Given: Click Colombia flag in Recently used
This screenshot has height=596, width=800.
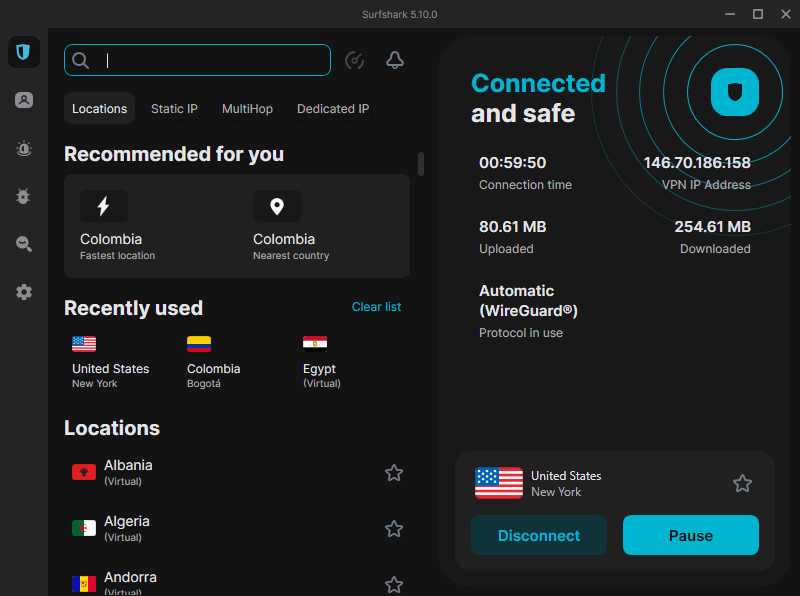Looking at the screenshot, I should 199,344.
